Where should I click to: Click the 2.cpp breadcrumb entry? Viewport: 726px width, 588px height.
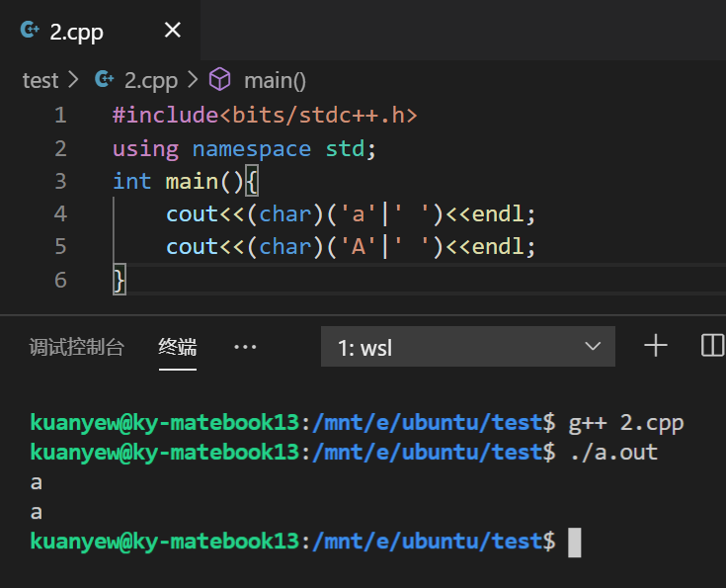[x=151, y=80]
